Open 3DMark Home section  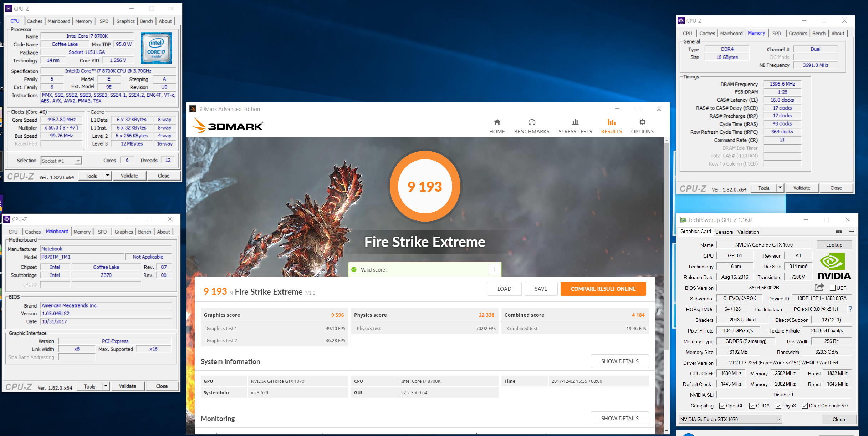pos(497,126)
